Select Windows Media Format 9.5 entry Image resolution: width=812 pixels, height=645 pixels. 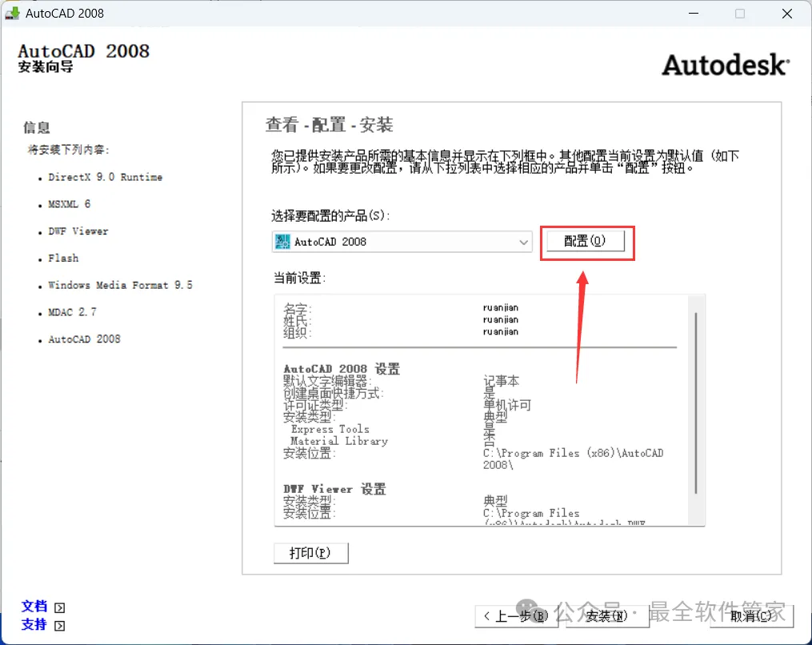(120, 285)
